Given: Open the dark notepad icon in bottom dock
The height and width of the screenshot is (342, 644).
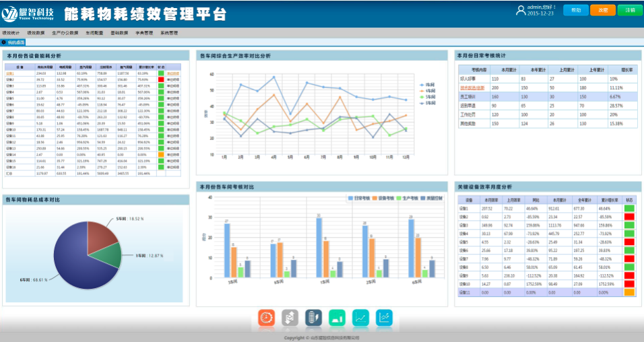Looking at the screenshot, I should tap(313, 317).
